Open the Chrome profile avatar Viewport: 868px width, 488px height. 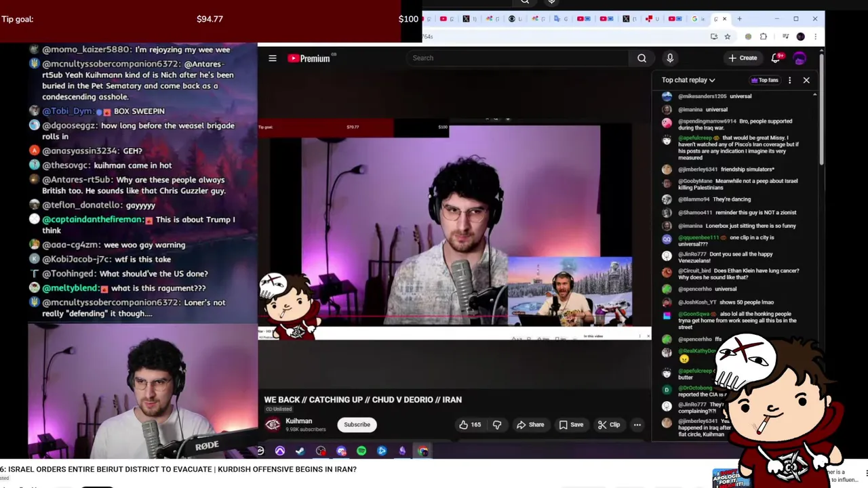[x=800, y=37]
